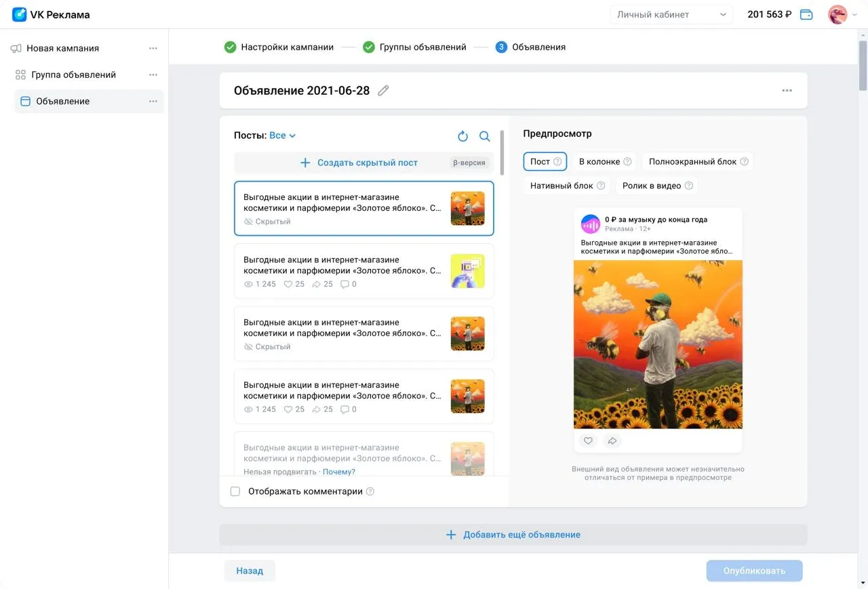Viewport: 868px width, 589px height.
Task: Click the pencil icon to rename the ad
Action: pyautogui.click(x=383, y=91)
